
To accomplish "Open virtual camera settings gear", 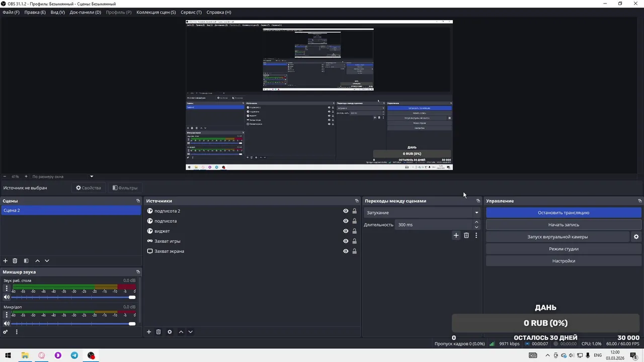I will (x=636, y=237).
